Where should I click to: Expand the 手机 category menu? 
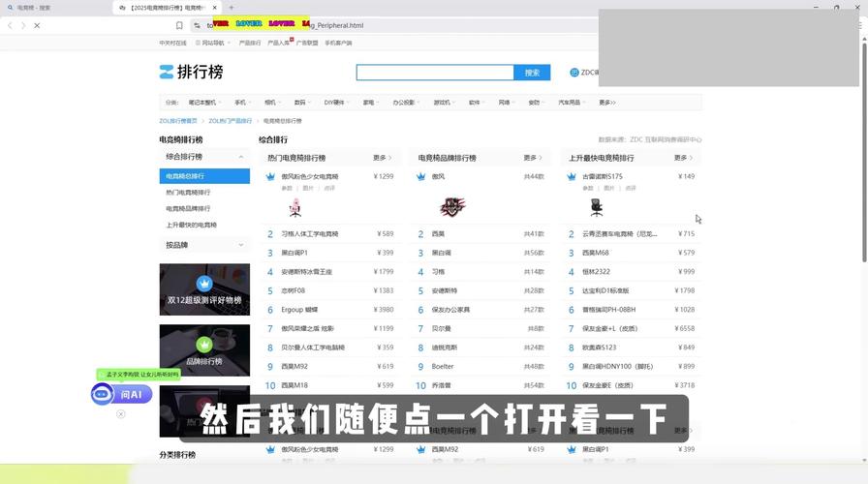pos(242,103)
